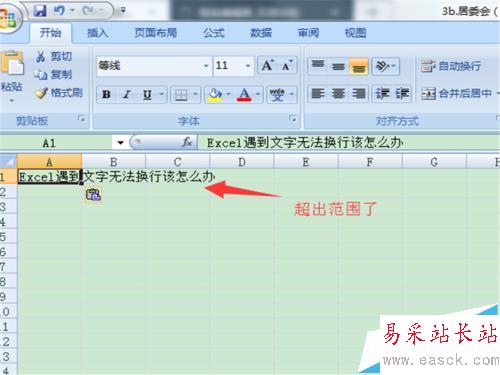The height and width of the screenshot is (375, 500).
Task: Click the Office button logo
Action: pos(8,18)
